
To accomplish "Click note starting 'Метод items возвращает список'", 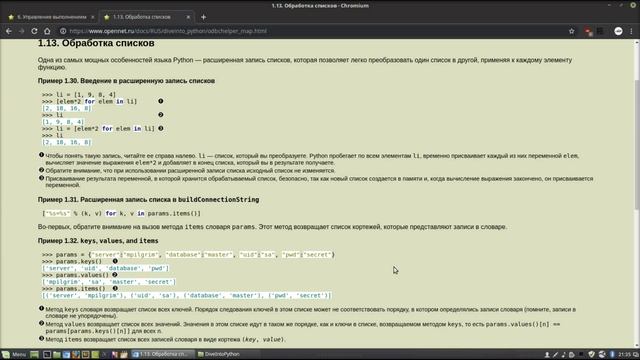I will click(x=165, y=339).
